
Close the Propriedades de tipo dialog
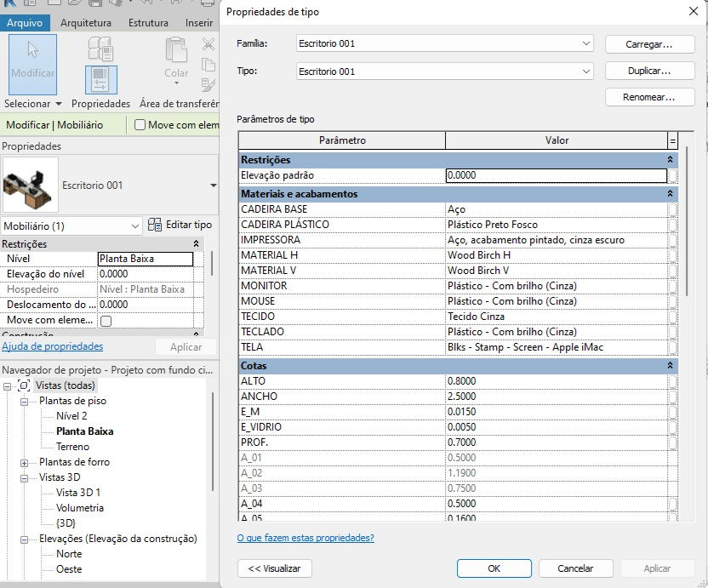click(693, 11)
